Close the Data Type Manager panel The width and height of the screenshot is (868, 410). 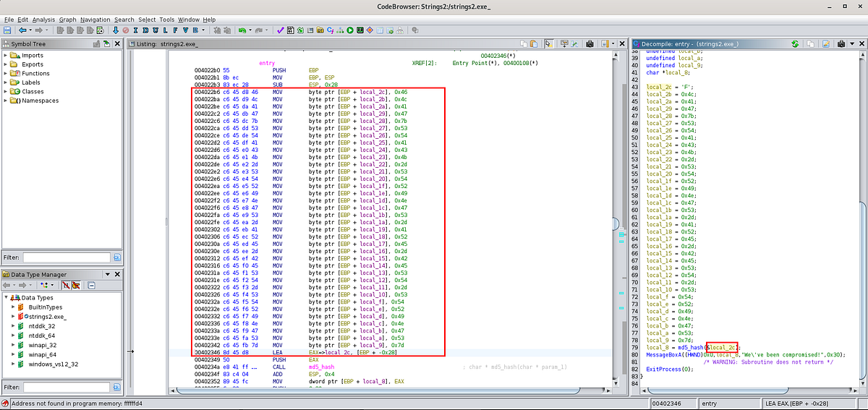pyautogui.click(x=117, y=274)
